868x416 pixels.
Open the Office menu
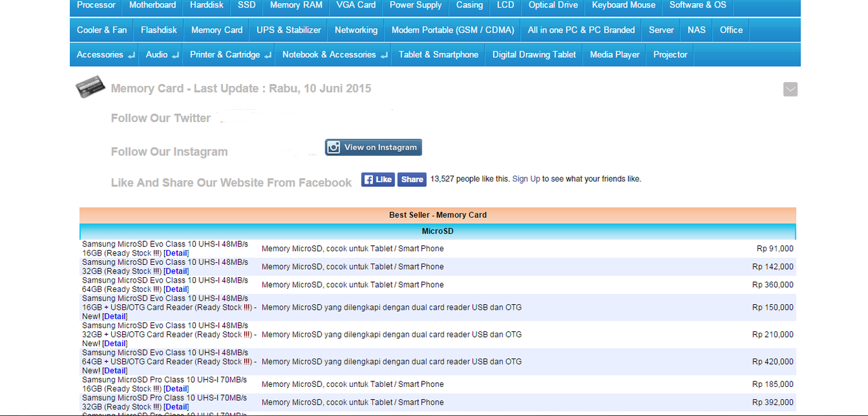point(731,30)
